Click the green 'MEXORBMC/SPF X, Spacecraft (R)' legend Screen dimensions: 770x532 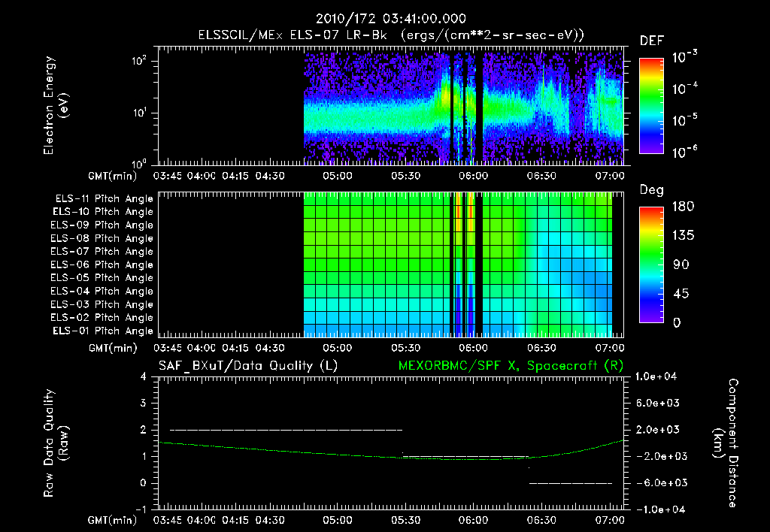coord(511,366)
